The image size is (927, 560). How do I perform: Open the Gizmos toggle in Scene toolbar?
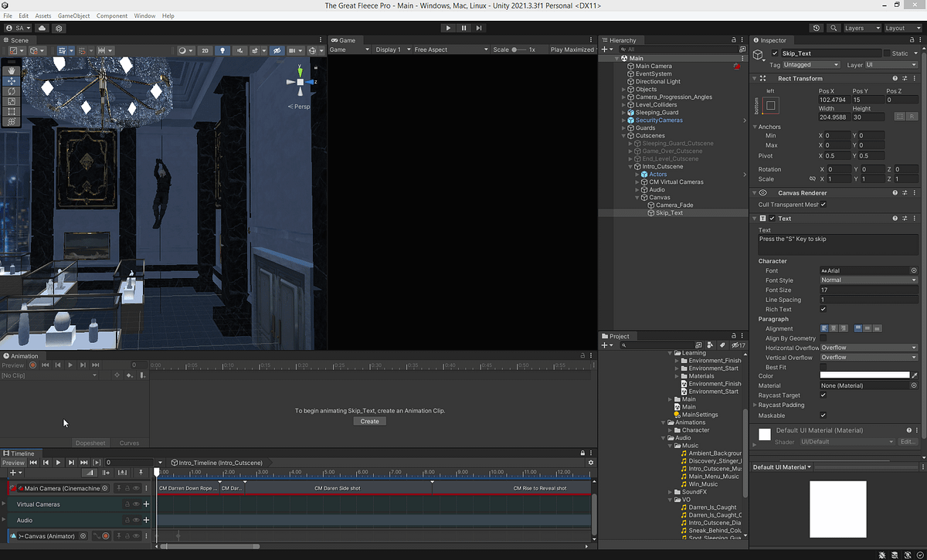(x=313, y=50)
